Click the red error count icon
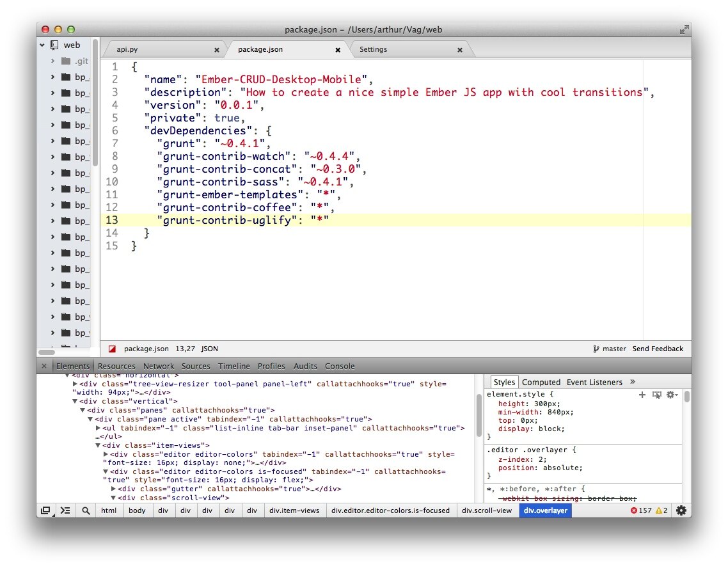728x568 pixels. pos(634,510)
